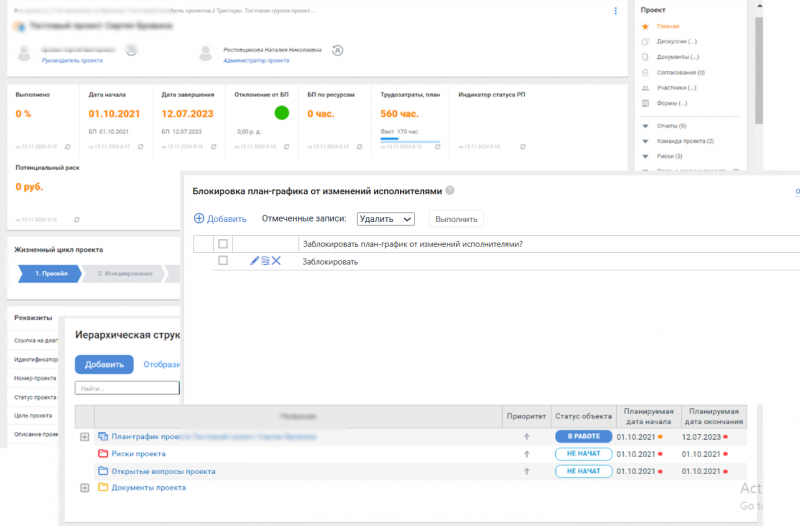Tick the checkbox in the Заблокировать row
This screenshot has width=800, height=526.
[223, 261]
